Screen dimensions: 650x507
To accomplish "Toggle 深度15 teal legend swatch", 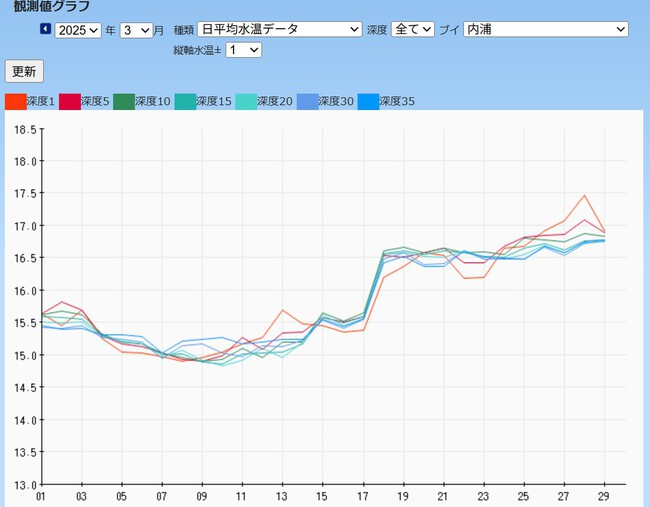I will tap(185, 102).
